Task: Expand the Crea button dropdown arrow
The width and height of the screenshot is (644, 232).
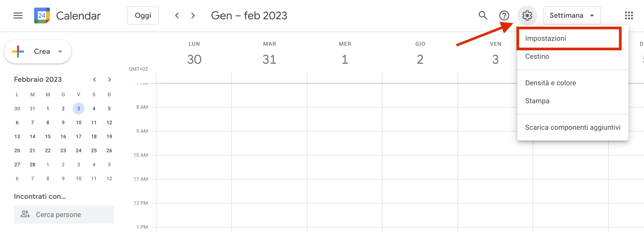Action: [x=60, y=51]
